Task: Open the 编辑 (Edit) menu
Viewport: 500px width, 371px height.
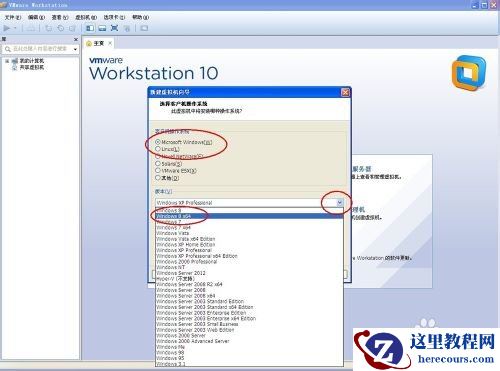Action: pos(36,17)
